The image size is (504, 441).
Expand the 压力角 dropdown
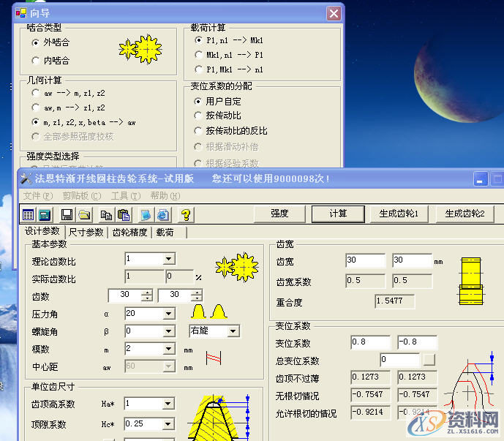169,314
